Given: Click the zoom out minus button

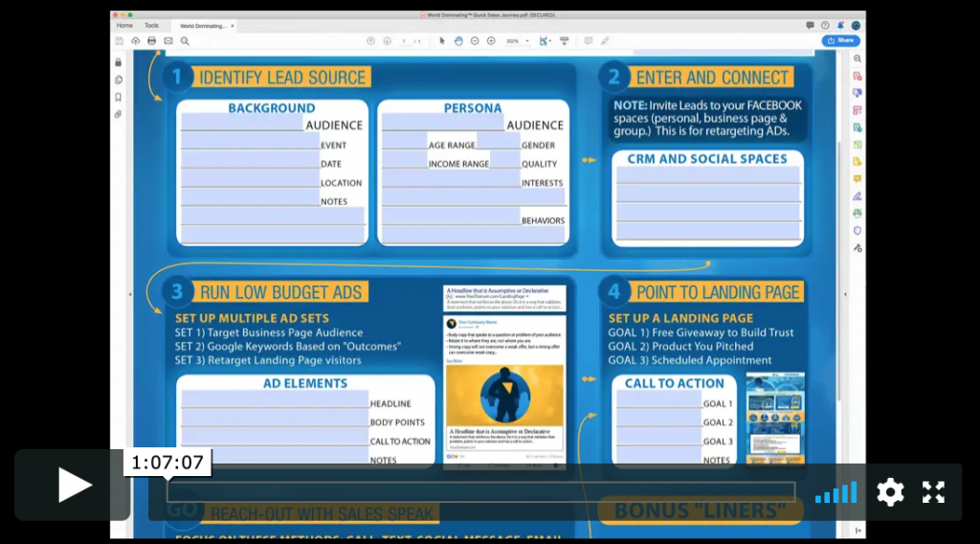Looking at the screenshot, I should pyautogui.click(x=475, y=41).
